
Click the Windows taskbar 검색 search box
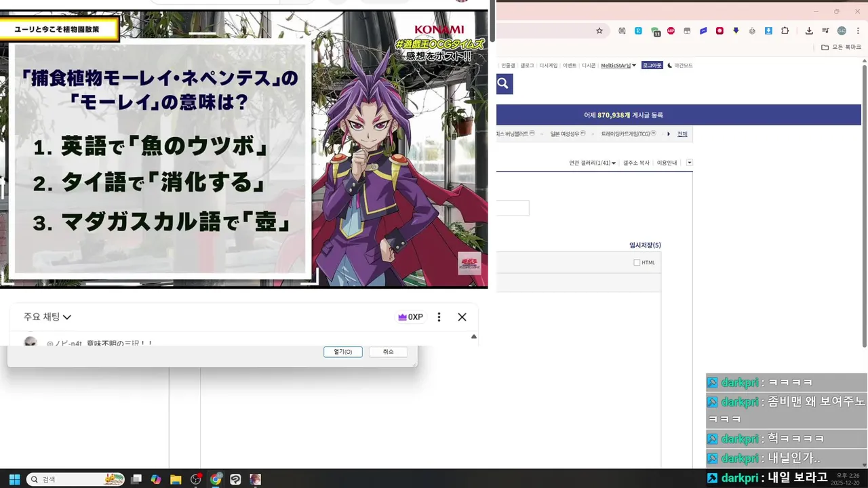point(75,479)
